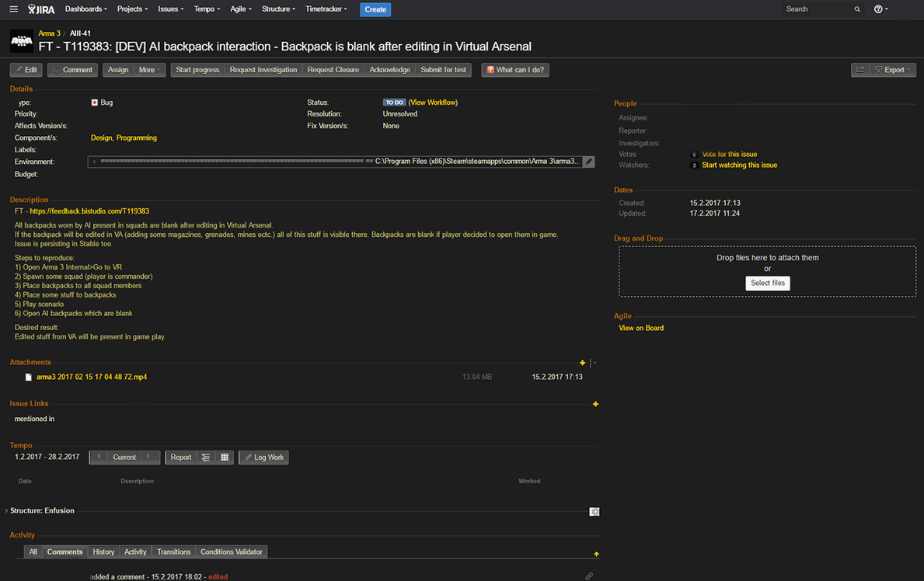This screenshot has height=581, width=924.
Task: Click the Edit issue button
Action: [26, 70]
